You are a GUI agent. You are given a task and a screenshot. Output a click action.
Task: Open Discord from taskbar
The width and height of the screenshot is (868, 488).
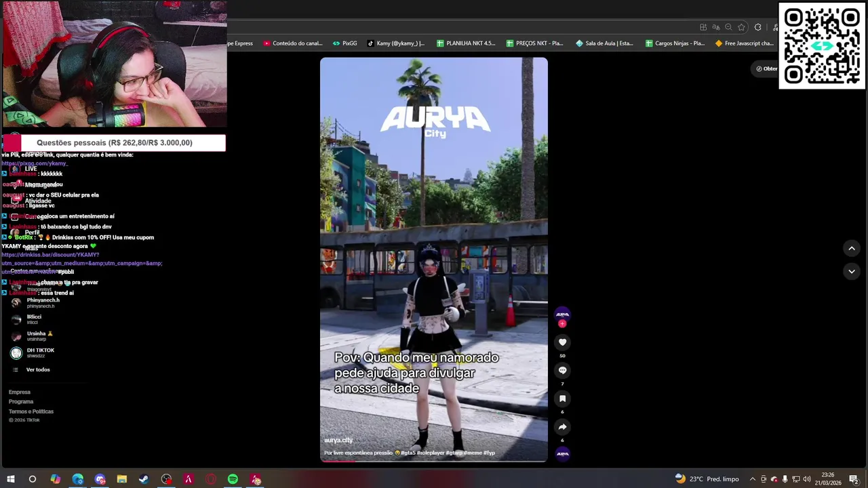(100, 479)
